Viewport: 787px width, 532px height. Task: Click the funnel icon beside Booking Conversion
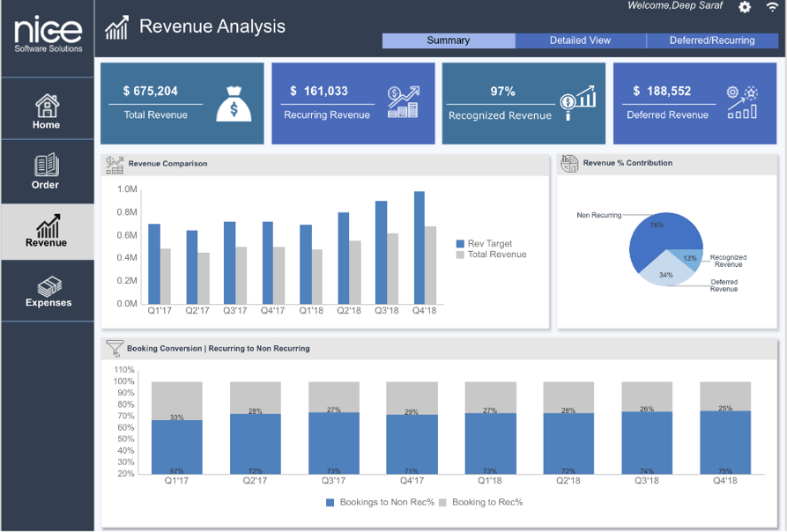coord(115,348)
